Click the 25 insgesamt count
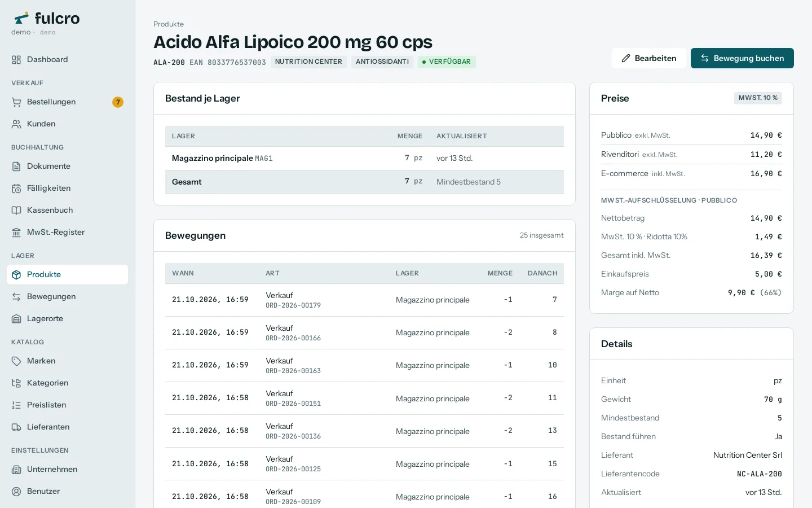 [x=542, y=235]
